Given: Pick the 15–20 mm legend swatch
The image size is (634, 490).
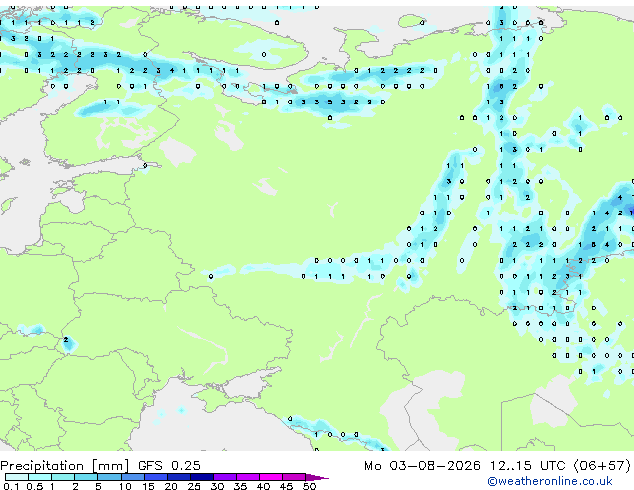Looking at the screenshot, I should pyautogui.click(x=155, y=477).
